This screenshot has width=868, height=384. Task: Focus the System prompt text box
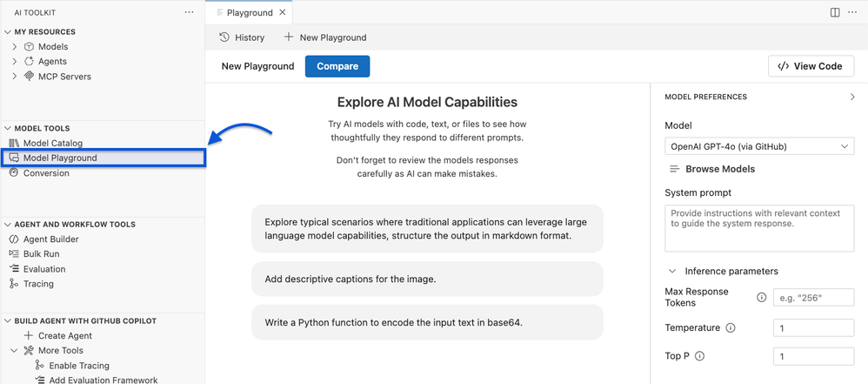point(758,228)
